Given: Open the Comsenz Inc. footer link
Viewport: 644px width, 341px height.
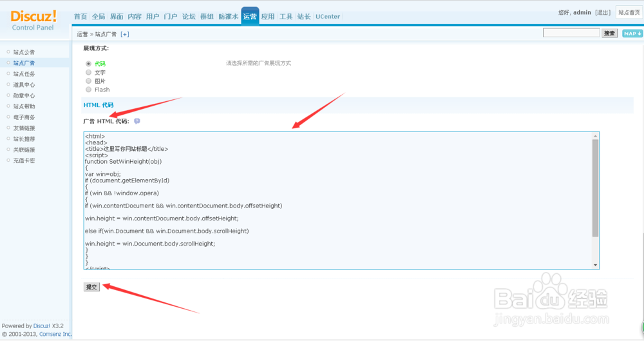Looking at the screenshot, I should click(55, 334).
